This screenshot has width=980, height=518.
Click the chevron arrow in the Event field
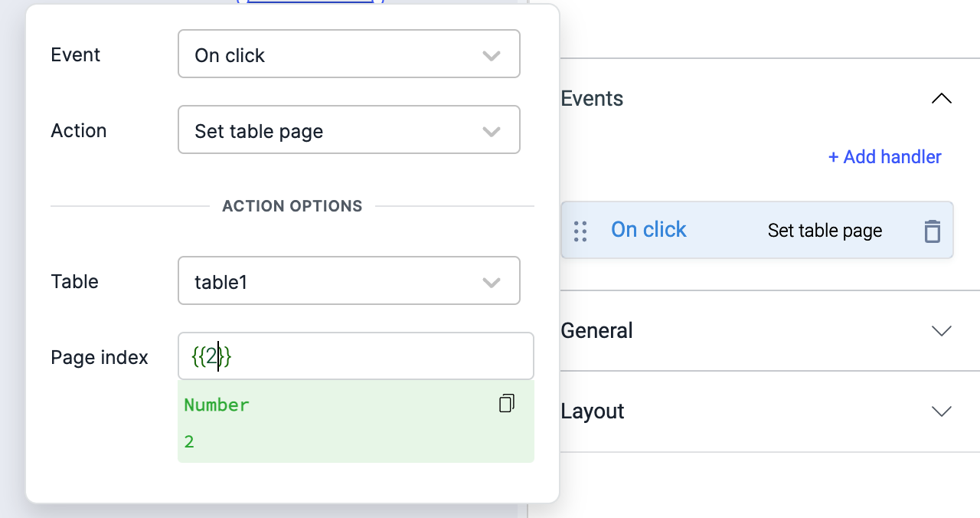492,55
